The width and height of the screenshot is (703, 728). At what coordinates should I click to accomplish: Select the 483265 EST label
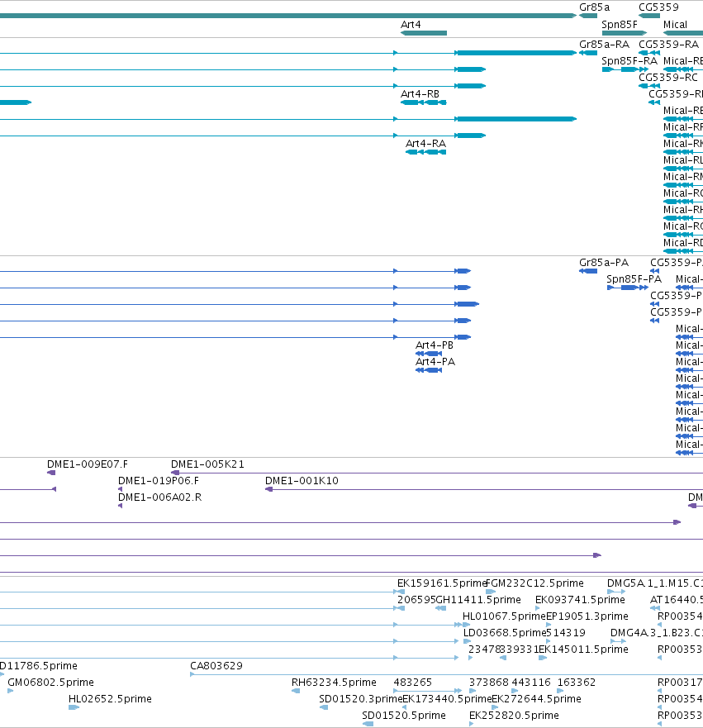pos(412,683)
